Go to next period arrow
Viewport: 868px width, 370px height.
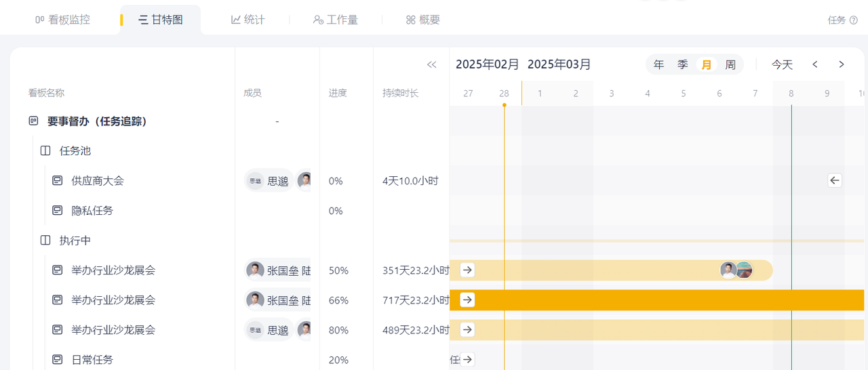[x=842, y=64]
